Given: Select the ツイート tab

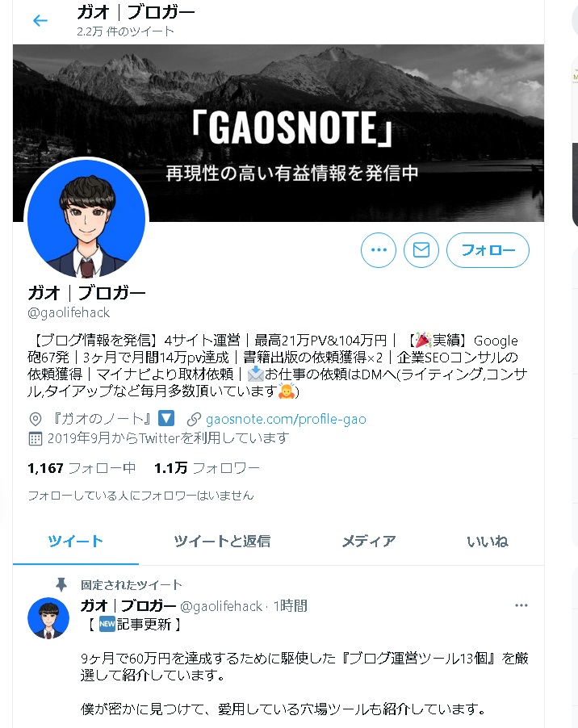Looking at the screenshot, I should click(x=76, y=542).
